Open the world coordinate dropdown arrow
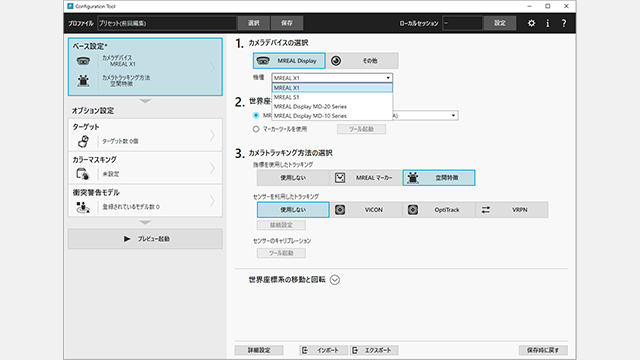 [453, 116]
